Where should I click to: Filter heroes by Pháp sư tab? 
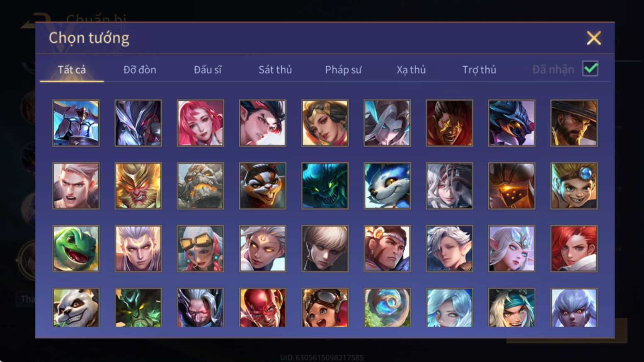(343, 70)
